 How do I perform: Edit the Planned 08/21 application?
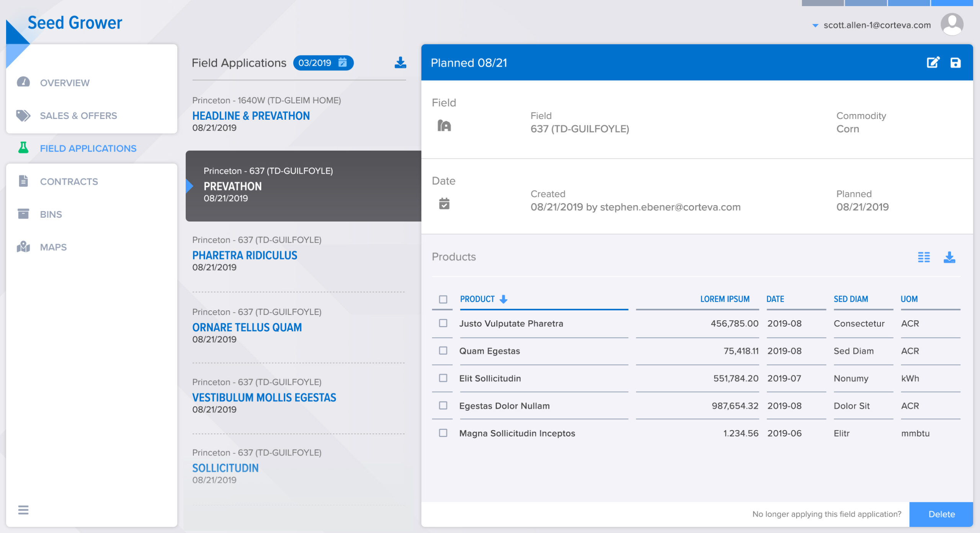tap(933, 62)
